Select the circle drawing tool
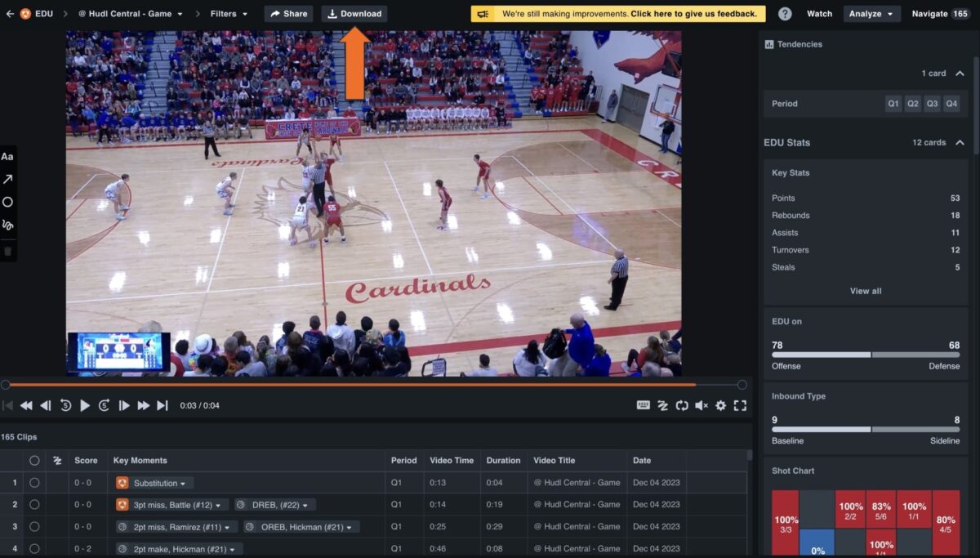 (x=7, y=202)
